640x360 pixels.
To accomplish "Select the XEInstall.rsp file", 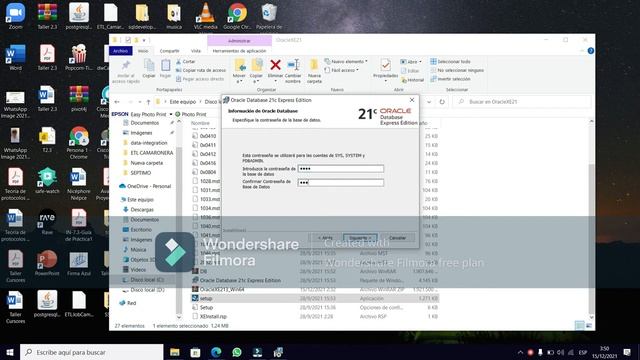I will click(213, 316).
